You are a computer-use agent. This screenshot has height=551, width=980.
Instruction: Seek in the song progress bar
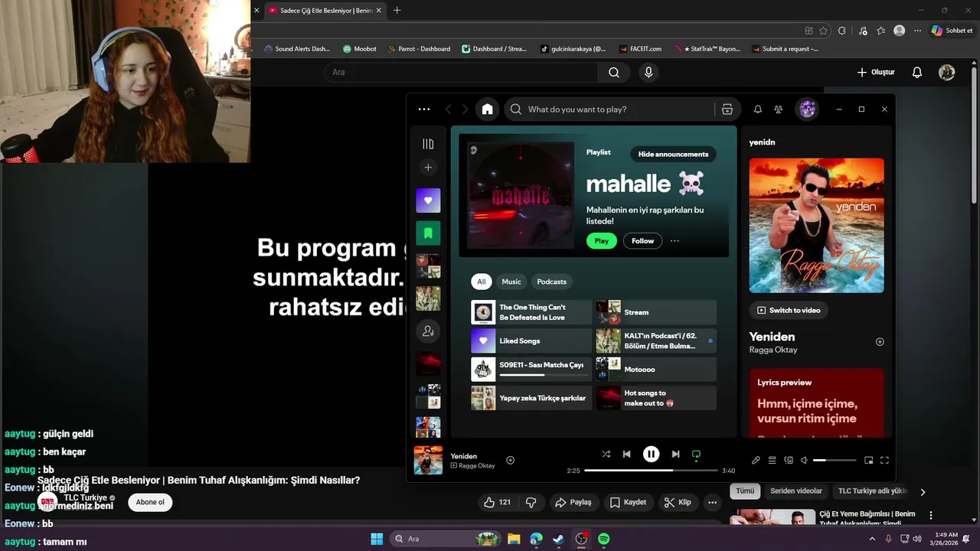[x=651, y=471]
